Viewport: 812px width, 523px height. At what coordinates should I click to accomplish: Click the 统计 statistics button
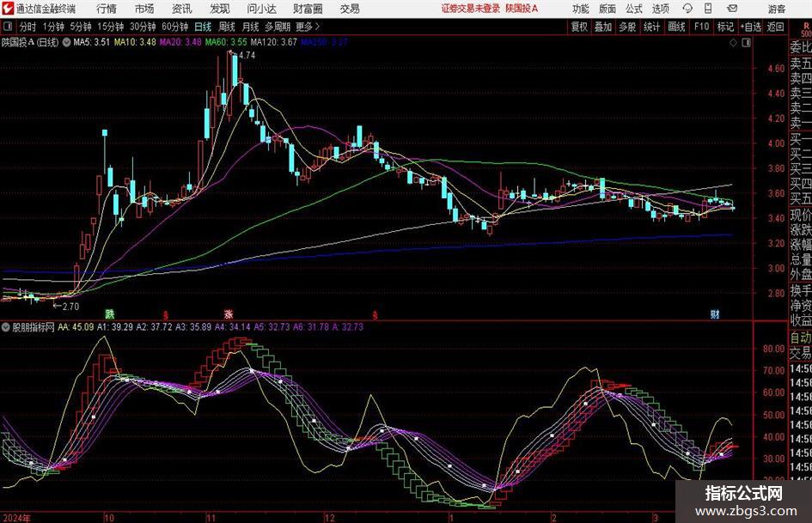tap(652, 27)
